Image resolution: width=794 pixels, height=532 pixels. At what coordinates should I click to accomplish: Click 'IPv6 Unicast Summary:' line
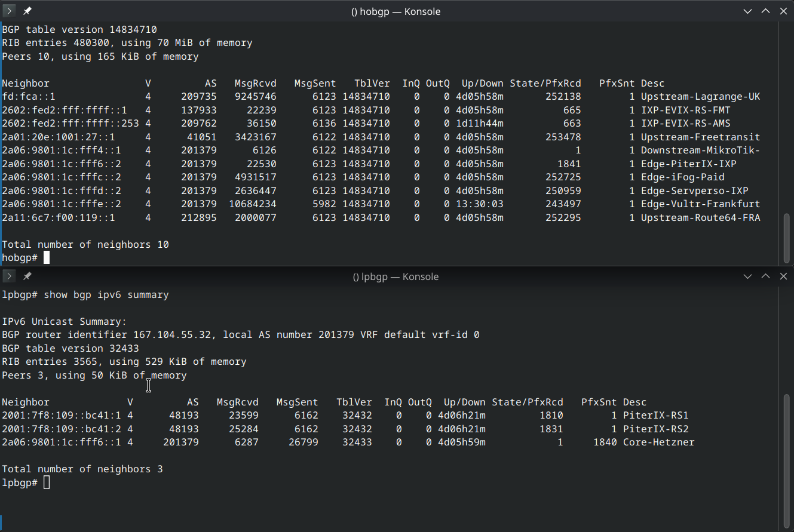pos(65,322)
